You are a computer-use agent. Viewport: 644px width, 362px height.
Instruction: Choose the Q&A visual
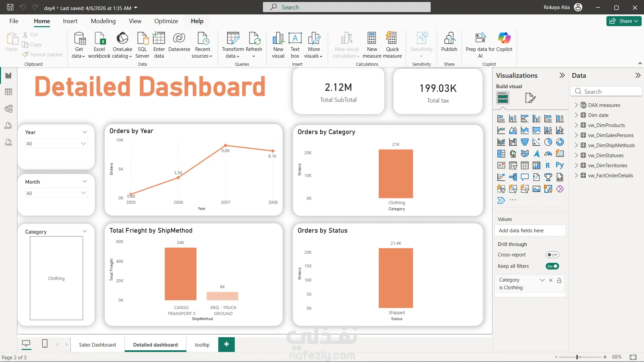click(x=525, y=177)
